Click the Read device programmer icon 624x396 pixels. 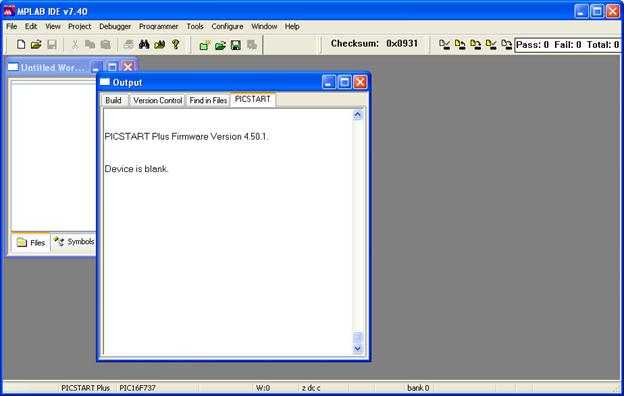[460, 45]
